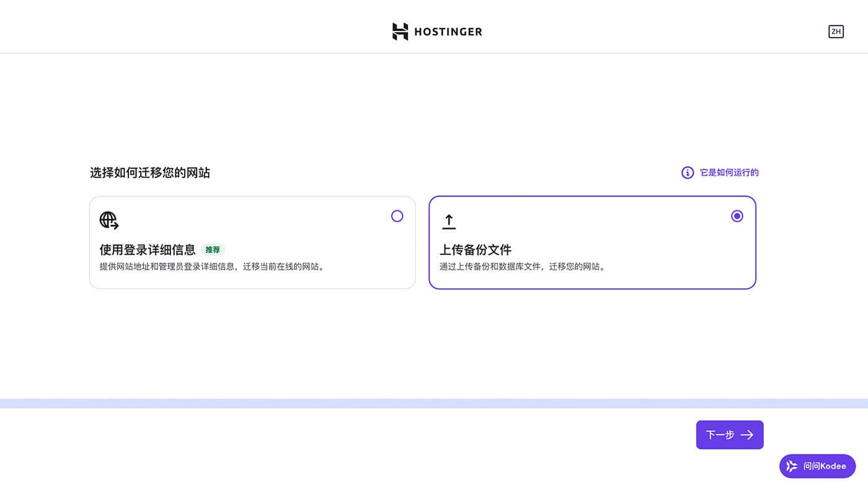
Task: Click the 下一步 button to continue
Action: [729, 435]
